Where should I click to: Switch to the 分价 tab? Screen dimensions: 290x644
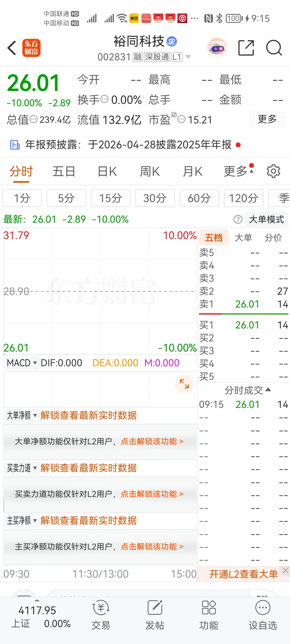[x=273, y=237]
